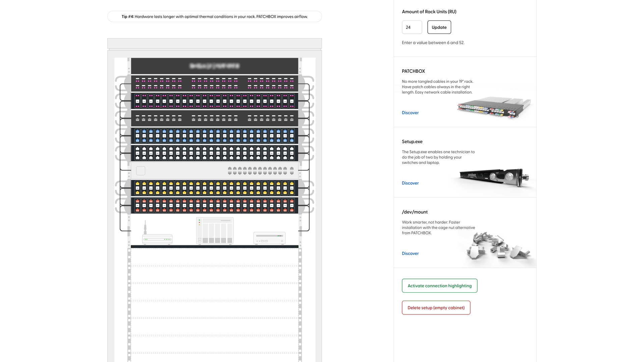Click the empty square slot on the gray panel
Viewport: 644px width, 362px height.
click(141, 171)
